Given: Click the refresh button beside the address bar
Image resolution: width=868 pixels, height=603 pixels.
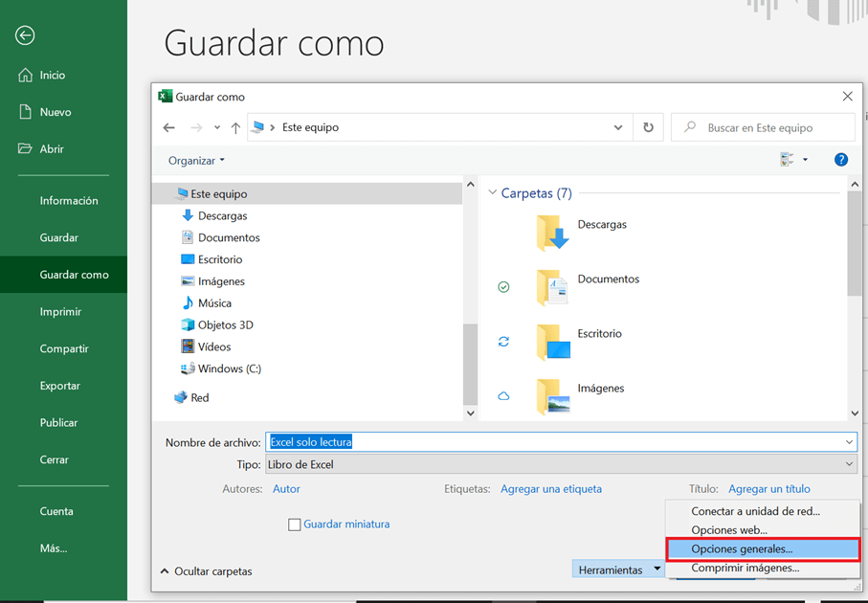Looking at the screenshot, I should (x=648, y=127).
